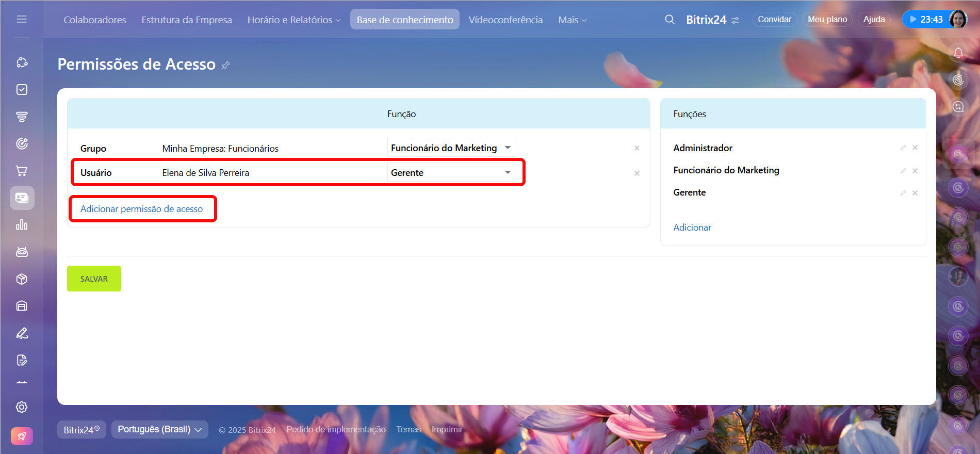
Task: Click the Adicionar link under Funções
Action: pos(692,228)
